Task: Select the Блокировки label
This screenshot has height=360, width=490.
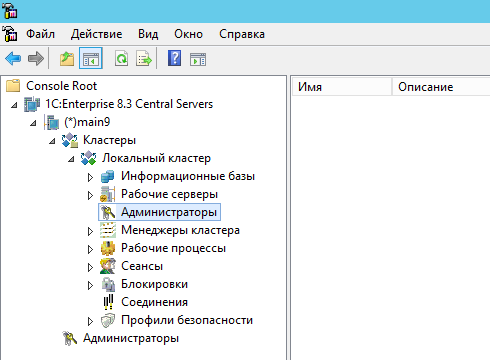Action: tap(154, 284)
